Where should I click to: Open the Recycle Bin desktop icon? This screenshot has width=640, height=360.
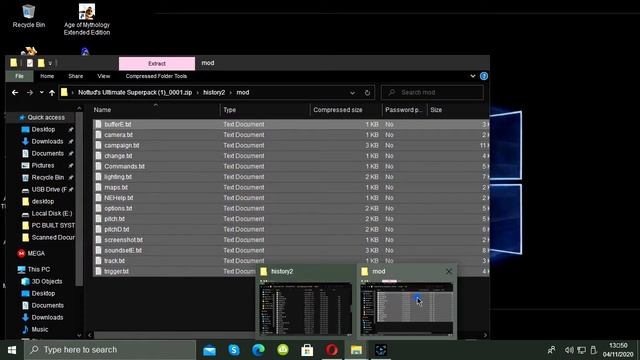(x=29, y=16)
